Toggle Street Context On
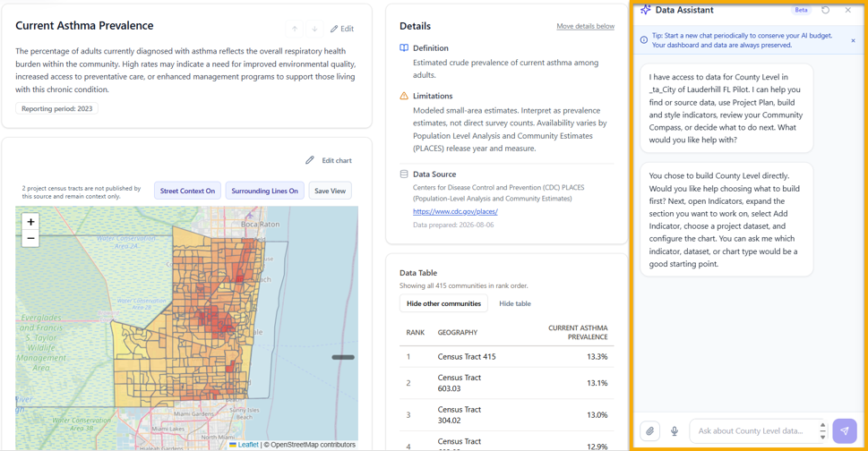The height and width of the screenshot is (451, 868). point(187,191)
